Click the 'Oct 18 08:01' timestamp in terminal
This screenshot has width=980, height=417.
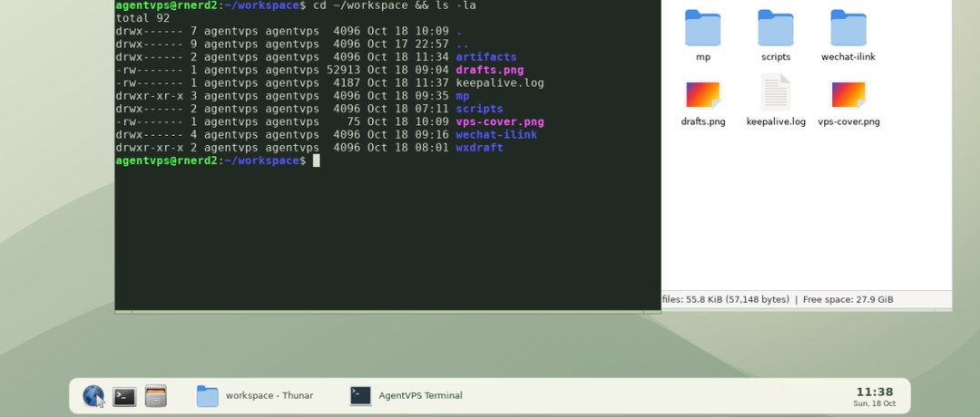click(408, 148)
